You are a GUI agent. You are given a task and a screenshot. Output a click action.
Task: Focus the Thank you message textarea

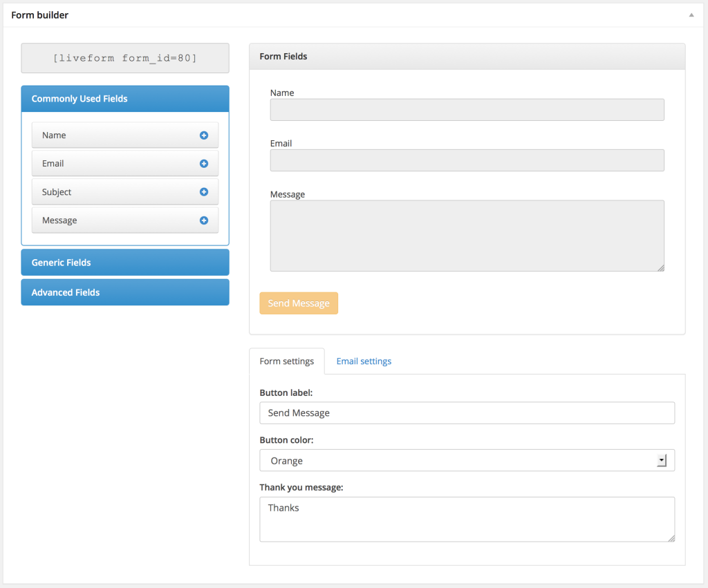(x=467, y=519)
